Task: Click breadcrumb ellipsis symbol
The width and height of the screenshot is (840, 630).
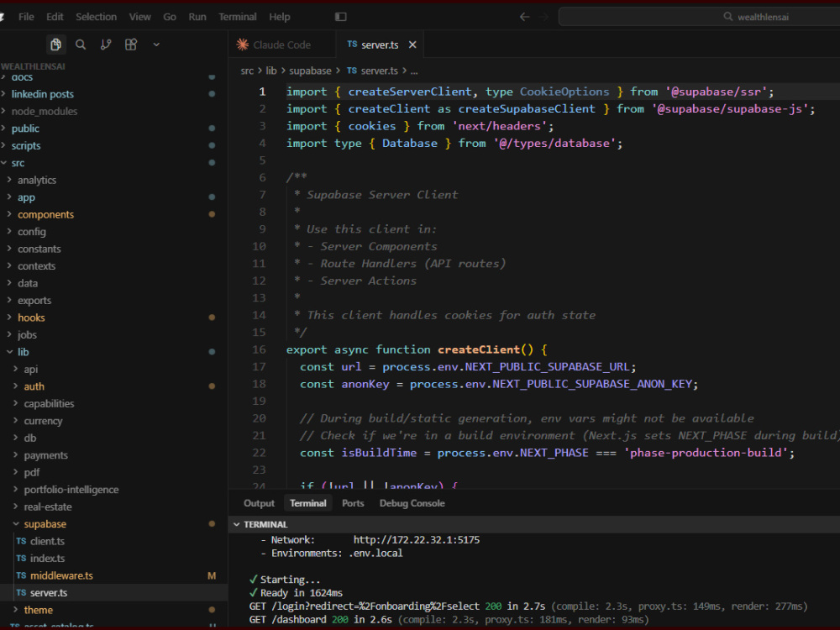Action: [x=414, y=71]
